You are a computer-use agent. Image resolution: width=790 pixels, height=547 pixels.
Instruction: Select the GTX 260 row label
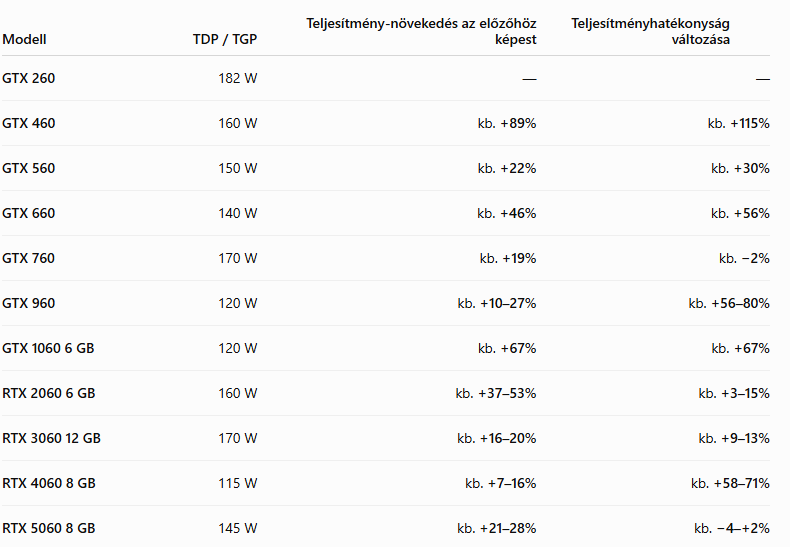29,79
